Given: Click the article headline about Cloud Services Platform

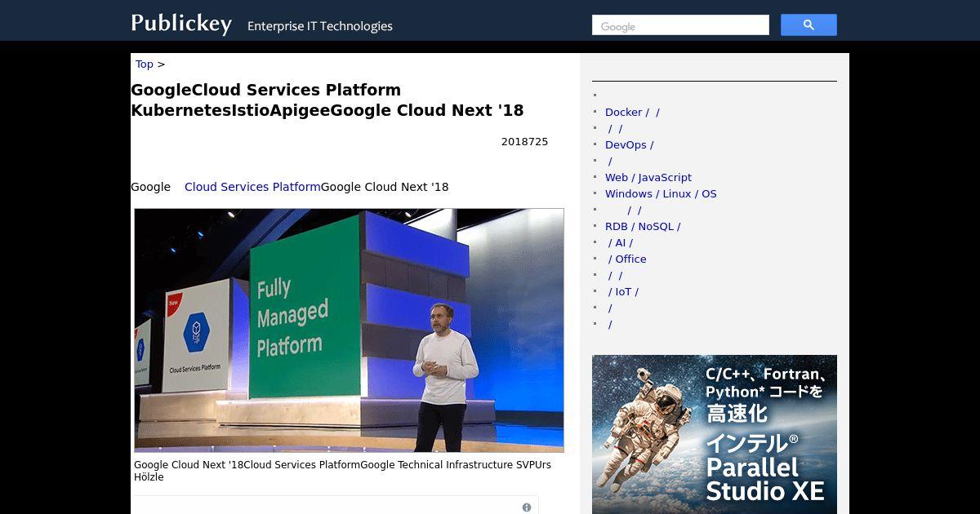Looking at the screenshot, I should click(327, 100).
